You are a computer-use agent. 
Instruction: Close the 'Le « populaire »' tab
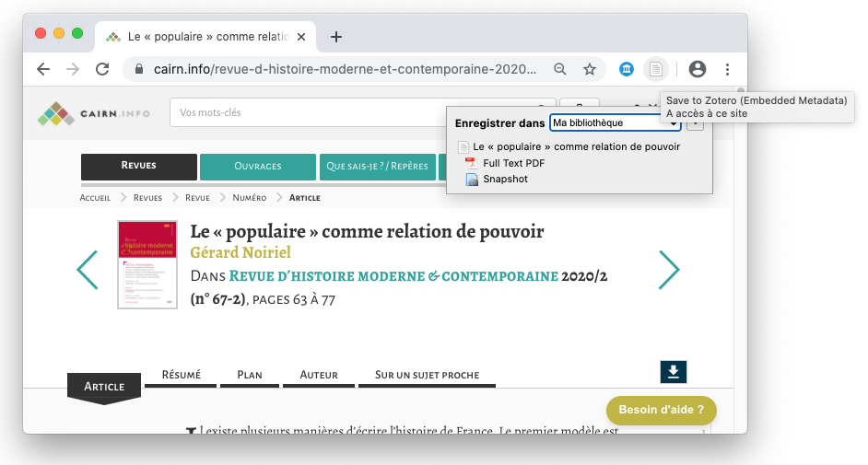(301, 37)
